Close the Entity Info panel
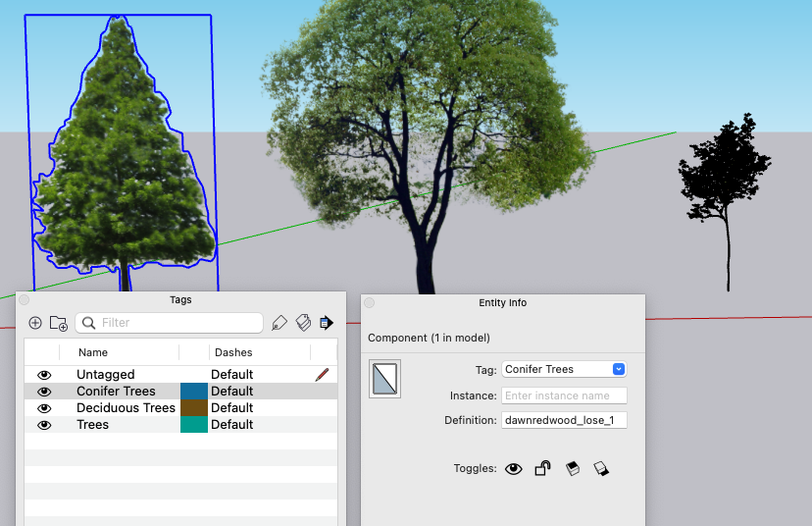Screen dimensions: 812x526 click(x=370, y=302)
